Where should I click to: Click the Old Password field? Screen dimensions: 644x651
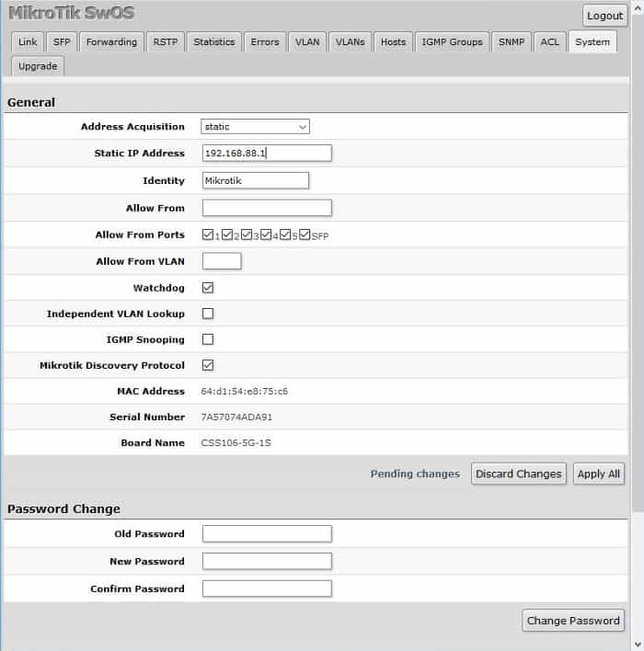[x=267, y=534]
